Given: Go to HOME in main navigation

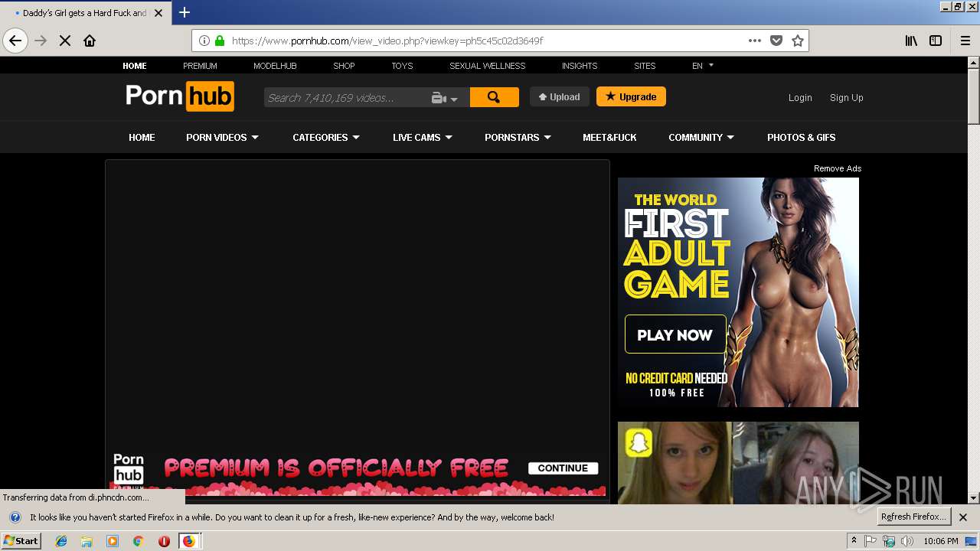Looking at the screenshot, I should (x=142, y=137).
